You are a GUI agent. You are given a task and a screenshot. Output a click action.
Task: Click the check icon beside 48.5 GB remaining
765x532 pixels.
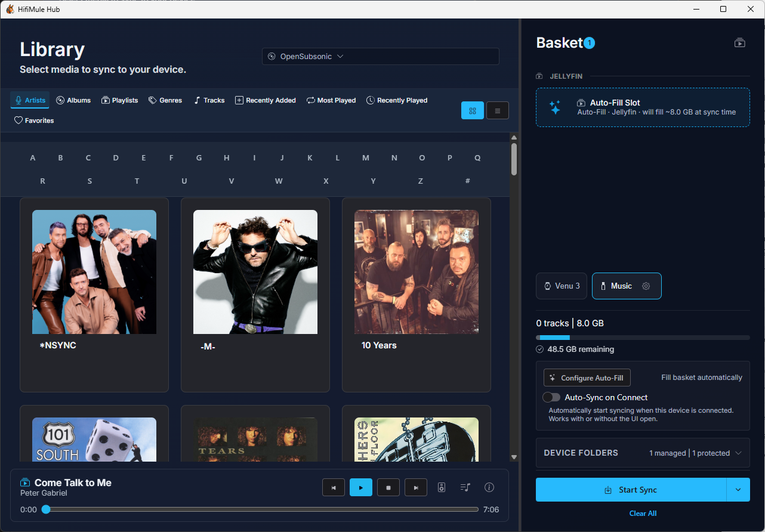tap(540, 349)
